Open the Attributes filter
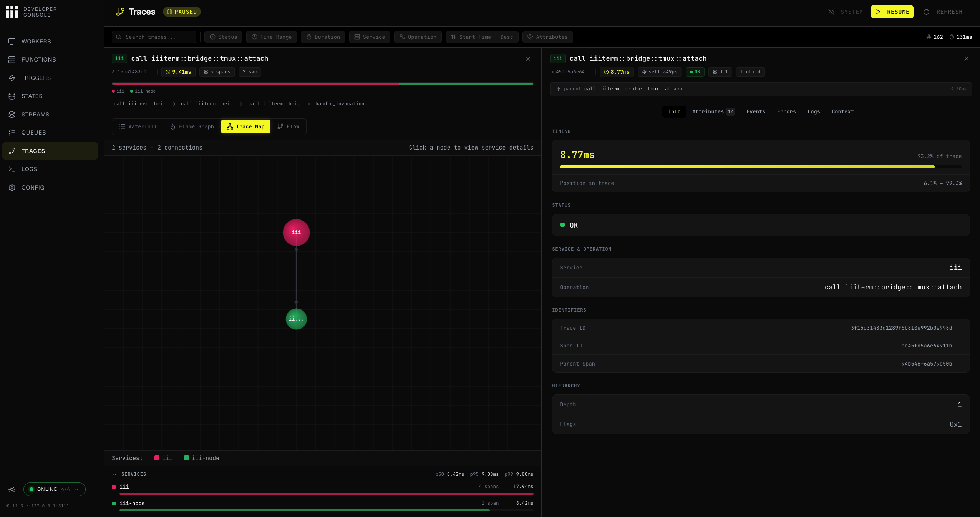This screenshot has height=517, width=980. coord(548,37)
